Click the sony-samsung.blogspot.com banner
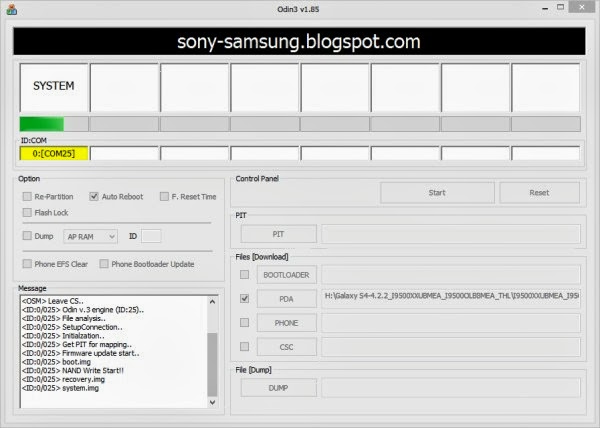The image size is (600, 428). tap(299, 41)
